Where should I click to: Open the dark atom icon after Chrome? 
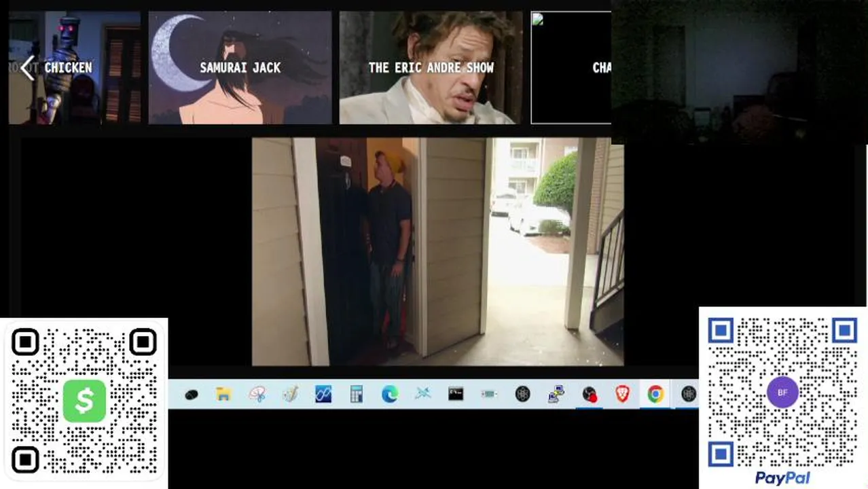[x=688, y=394]
